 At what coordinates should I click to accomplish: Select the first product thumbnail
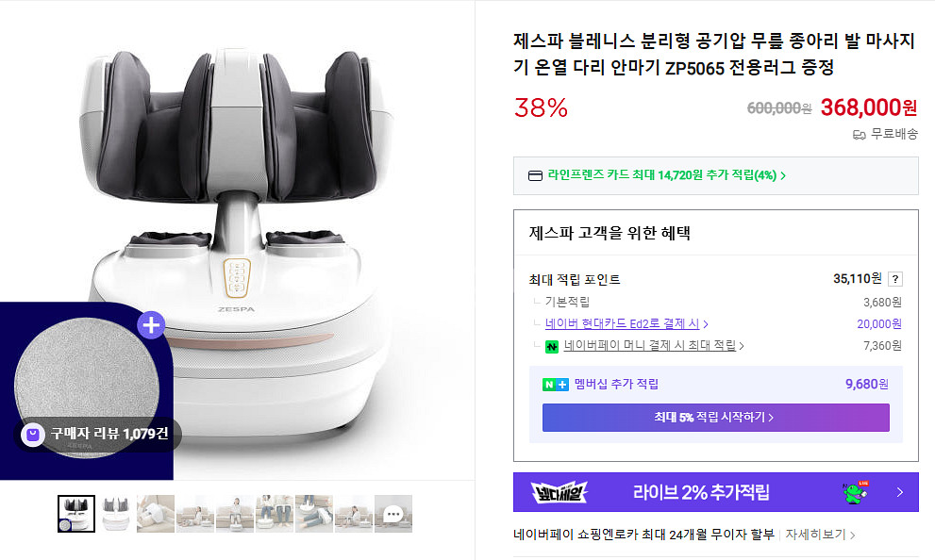point(75,512)
